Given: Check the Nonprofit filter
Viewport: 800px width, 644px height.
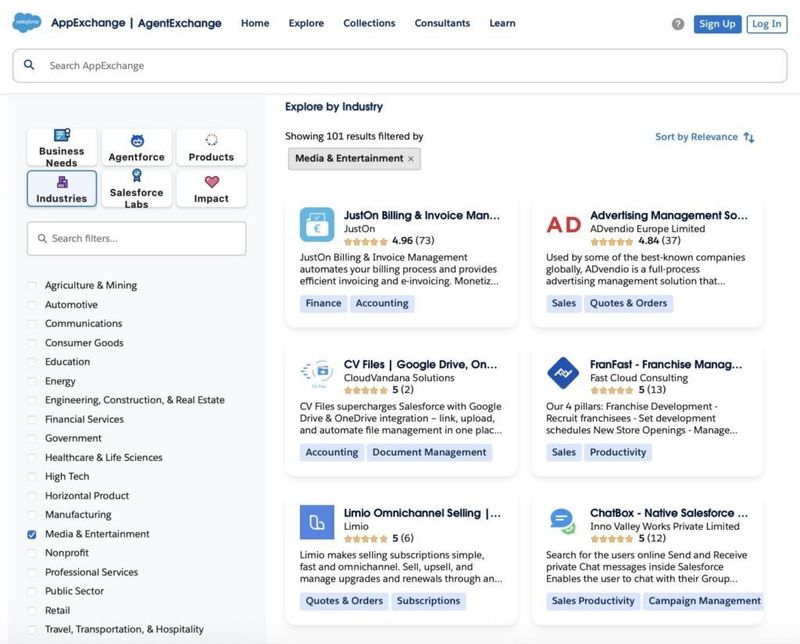Looking at the screenshot, I should (32, 553).
